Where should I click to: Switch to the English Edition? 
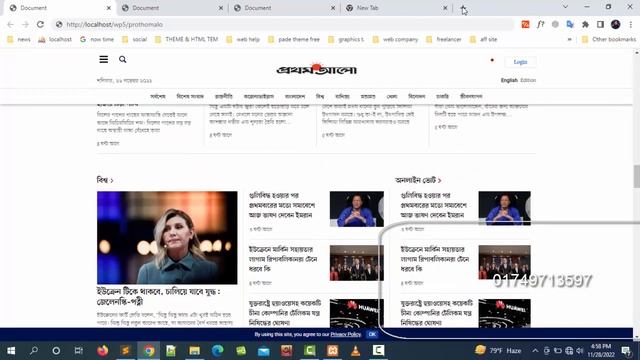click(518, 80)
